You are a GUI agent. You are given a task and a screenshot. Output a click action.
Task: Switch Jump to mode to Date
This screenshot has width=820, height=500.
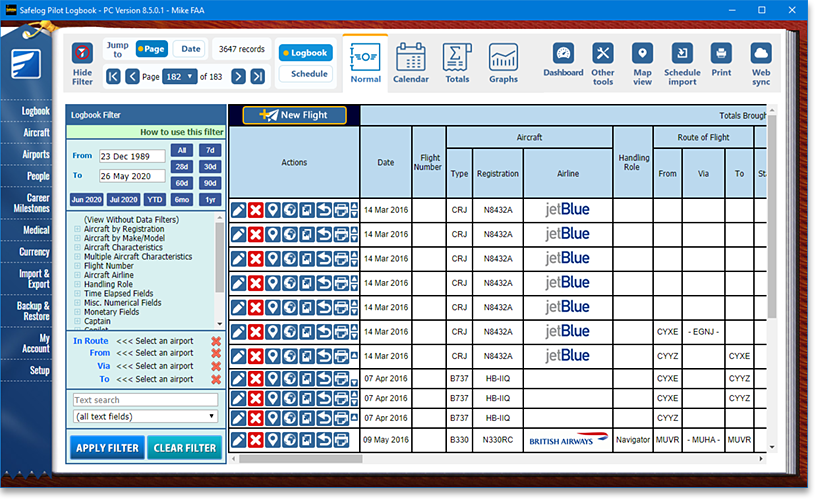click(x=190, y=49)
